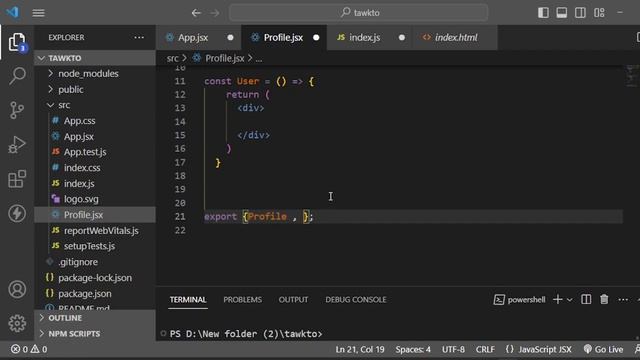Click the src breadcrumb segment
The image size is (640, 360).
[x=172, y=58]
